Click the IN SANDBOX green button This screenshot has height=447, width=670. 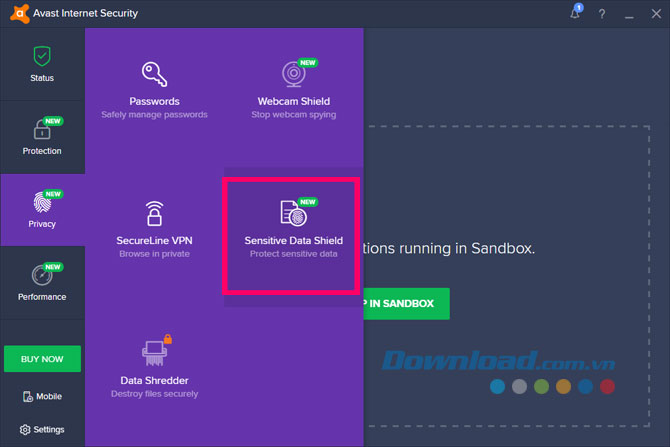coord(406,304)
